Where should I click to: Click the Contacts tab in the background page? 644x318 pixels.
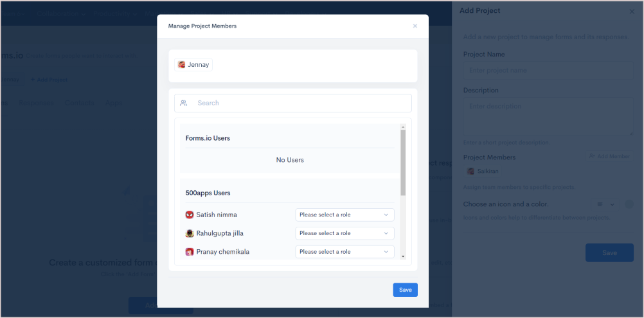pyautogui.click(x=79, y=103)
